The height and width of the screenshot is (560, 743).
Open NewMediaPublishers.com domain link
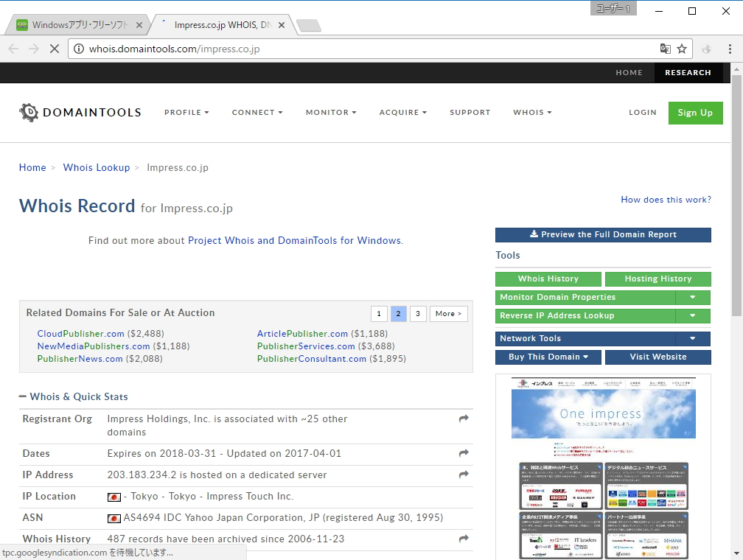click(x=94, y=346)
